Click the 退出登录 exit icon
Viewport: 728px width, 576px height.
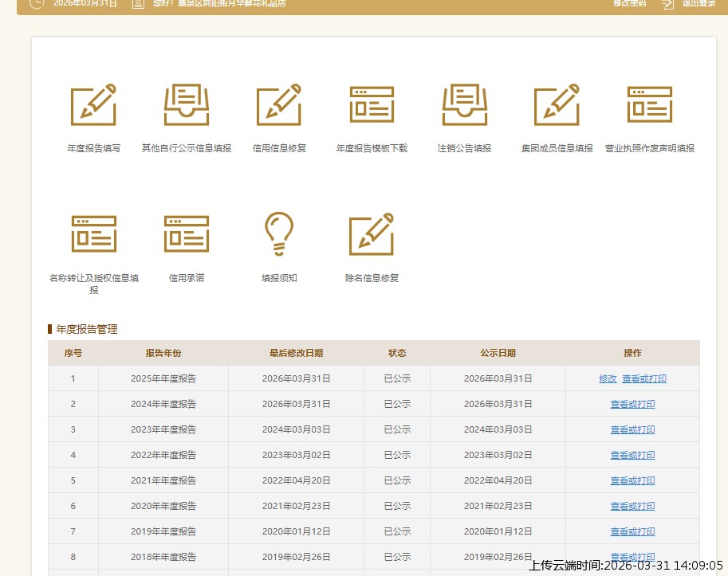668,3
